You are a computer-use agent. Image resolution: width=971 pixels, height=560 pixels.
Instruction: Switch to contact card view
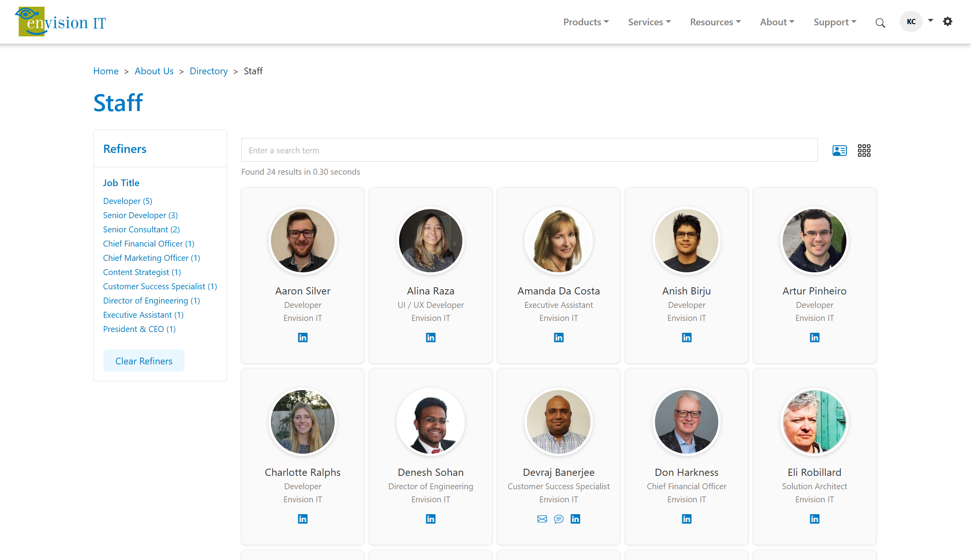pos(839,151)
